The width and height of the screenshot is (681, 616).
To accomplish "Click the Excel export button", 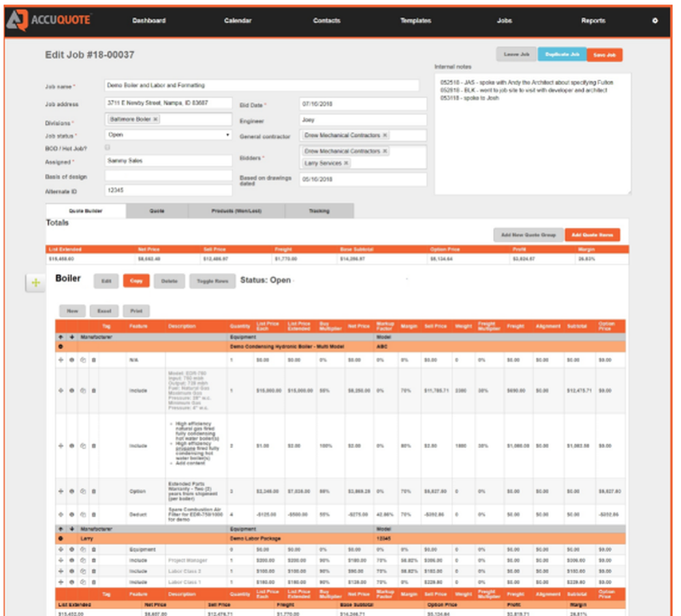I will point(104,311).
